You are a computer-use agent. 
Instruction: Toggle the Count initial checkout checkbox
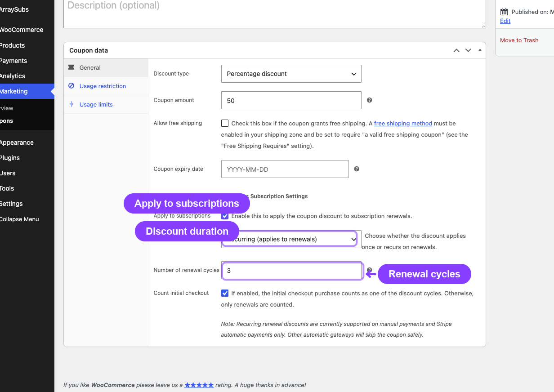(225, 293)
